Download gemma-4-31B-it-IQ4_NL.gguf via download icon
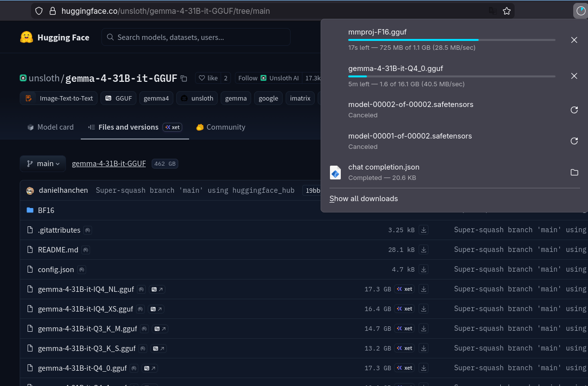 click(x=424, y=289)
